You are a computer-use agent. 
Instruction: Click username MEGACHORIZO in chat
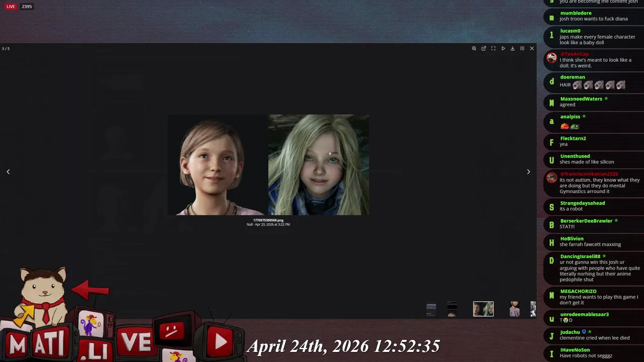coord(578,292)
